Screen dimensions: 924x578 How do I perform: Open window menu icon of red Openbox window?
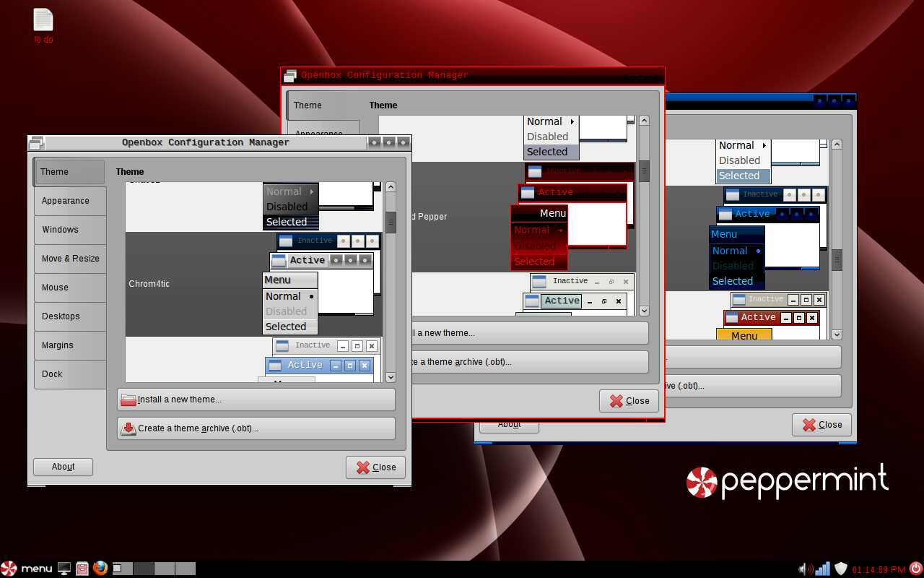click(289, 75)
